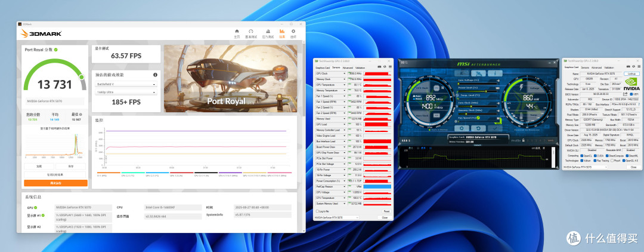Image resolution: width=644 pixels, height=252 pixels.
Task: Click the Lookup button in GPU-Z
Action: pos(631,73)
